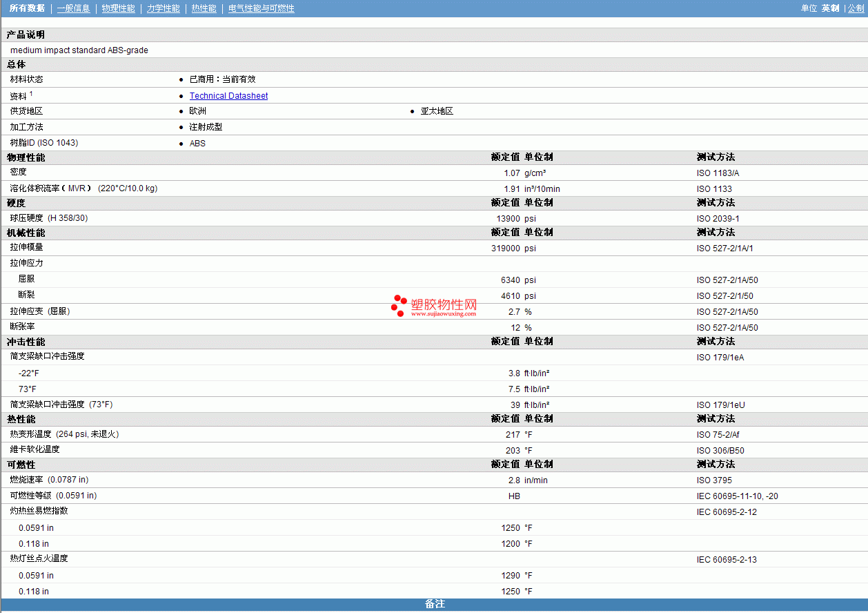Go to 热性能 tab in top navigation bar
This screenshot has width=868, height=613.
204,8
